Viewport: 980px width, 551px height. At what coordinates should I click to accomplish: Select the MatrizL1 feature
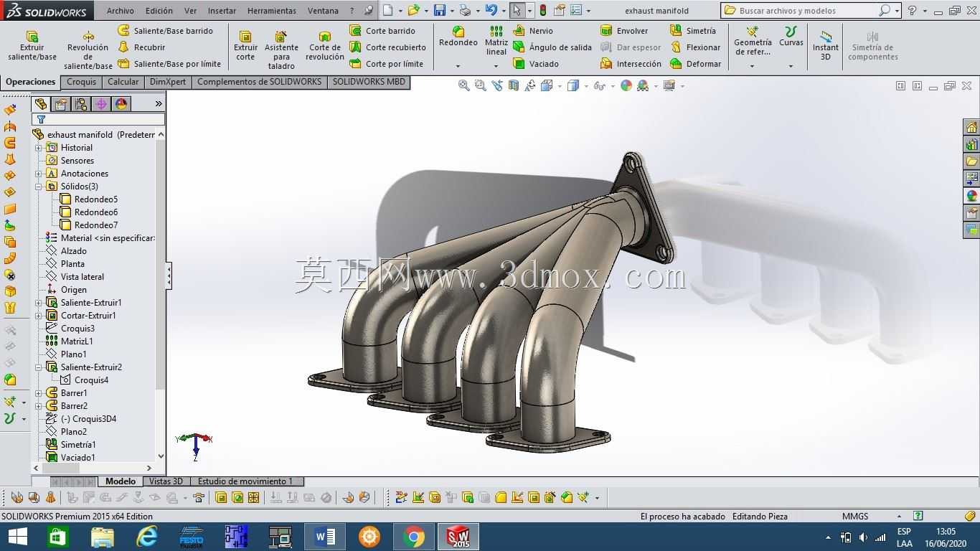[77, 342]
